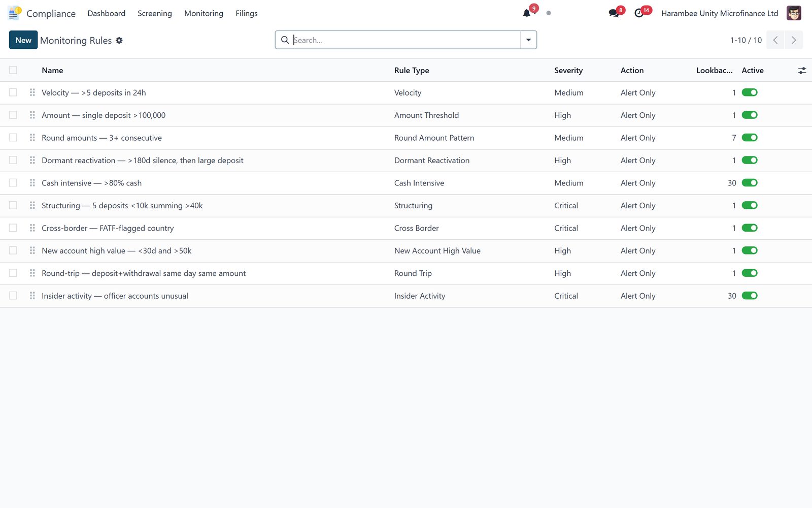Open the Filings menu
Screen dimensions: 812x508
tap(247, 13)
